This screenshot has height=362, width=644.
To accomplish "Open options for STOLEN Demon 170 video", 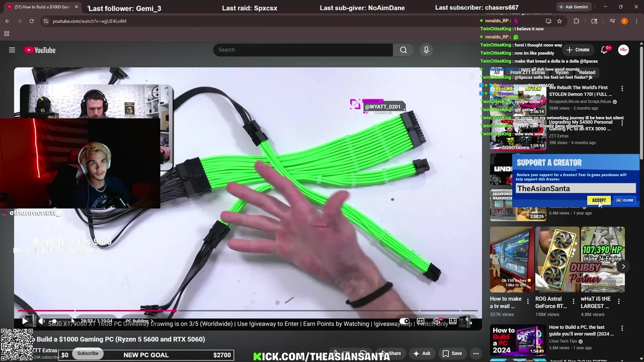I will [622, 88].
